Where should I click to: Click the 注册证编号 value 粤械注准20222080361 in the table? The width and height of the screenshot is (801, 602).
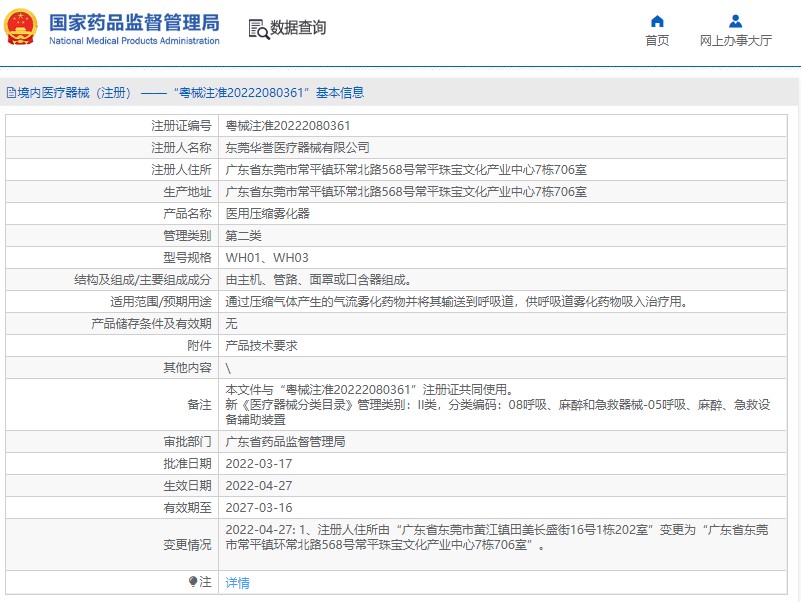(x=288, y=126)
